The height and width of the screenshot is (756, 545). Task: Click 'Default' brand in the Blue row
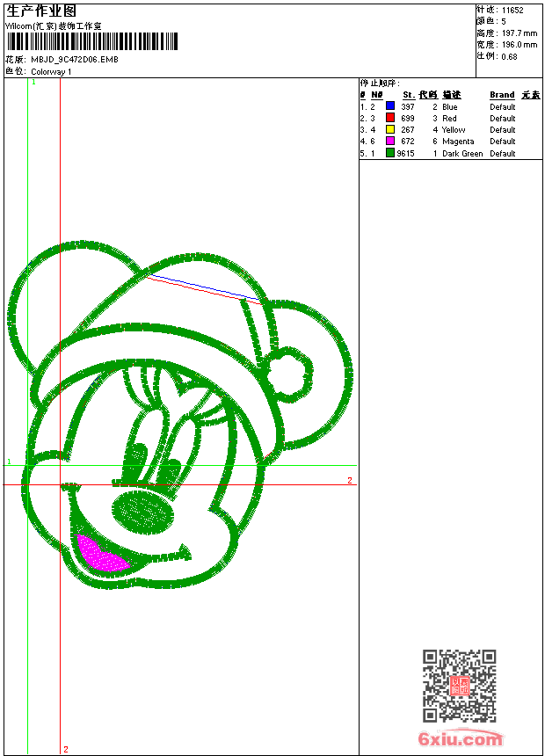point(503,107)
